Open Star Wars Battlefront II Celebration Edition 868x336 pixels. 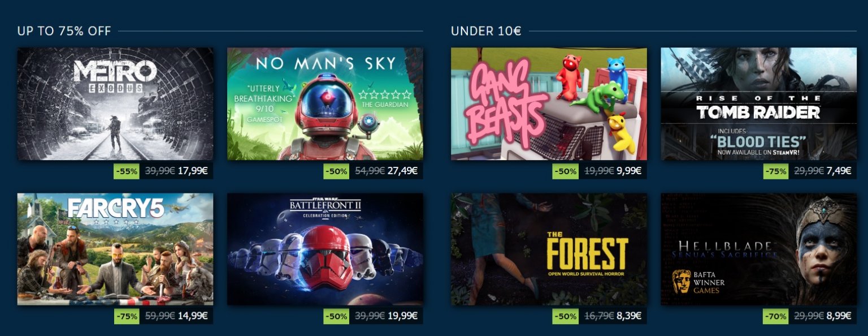[325, 249]
